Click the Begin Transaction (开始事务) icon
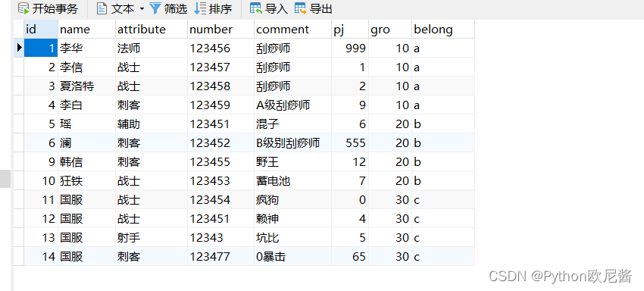The width and height of the screenshot is (644, 291). [23, 8]
